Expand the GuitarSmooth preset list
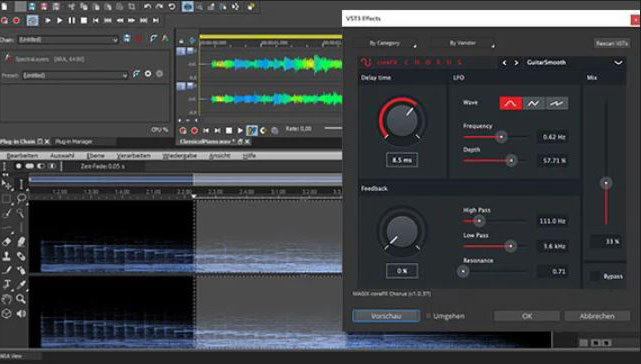This screenshot has width=641, height=364. [x=618, y=63]
